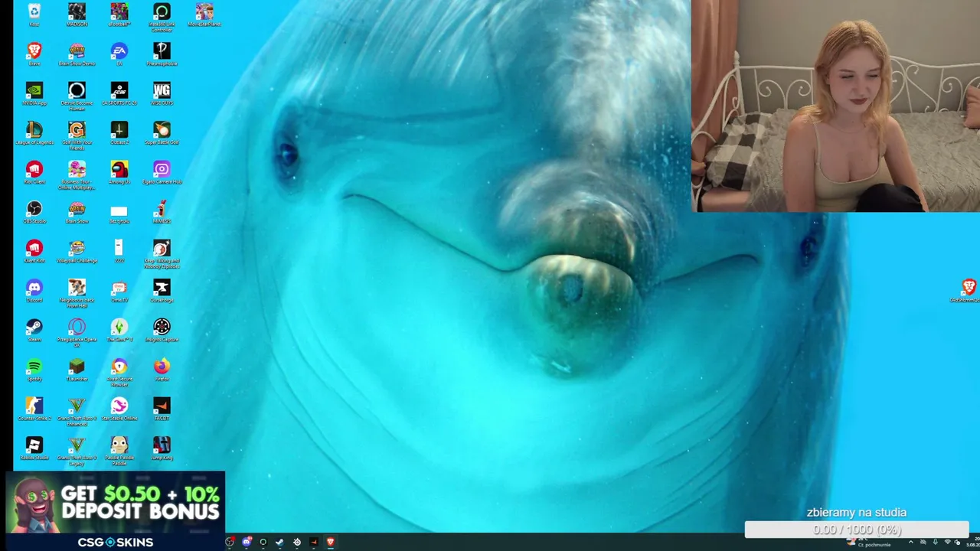Open The Sims 4 shortcut
This screenshot has height=551, width=980.
(119, 330)
